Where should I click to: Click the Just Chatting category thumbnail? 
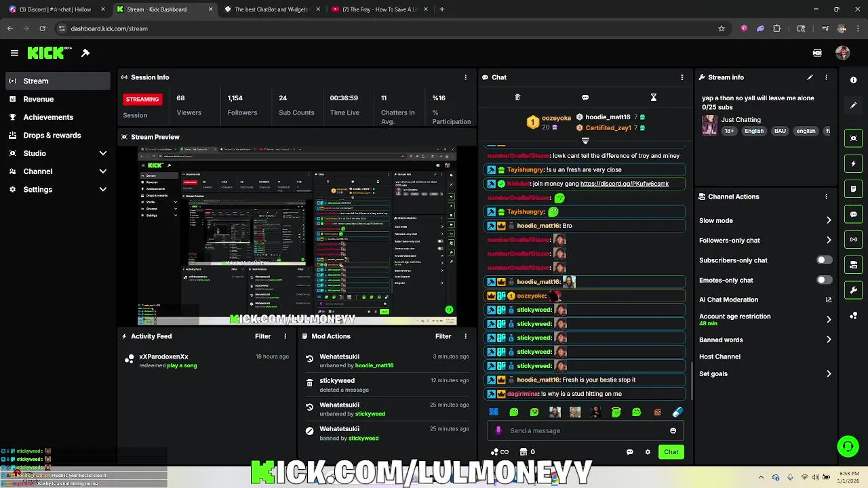pos(709,125)
